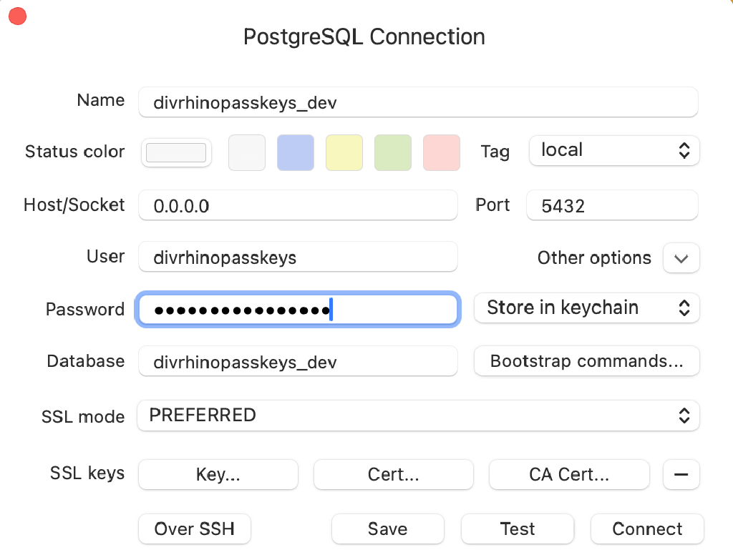Remove SSL keys using the minus button
Image resolution: width=733 pixels, height=560 pixels.
pos(681,474)
